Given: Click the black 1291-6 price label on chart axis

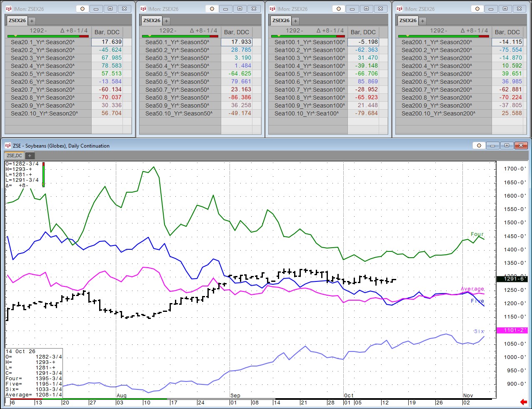Looking at the screenshot, I should point(512,279).
